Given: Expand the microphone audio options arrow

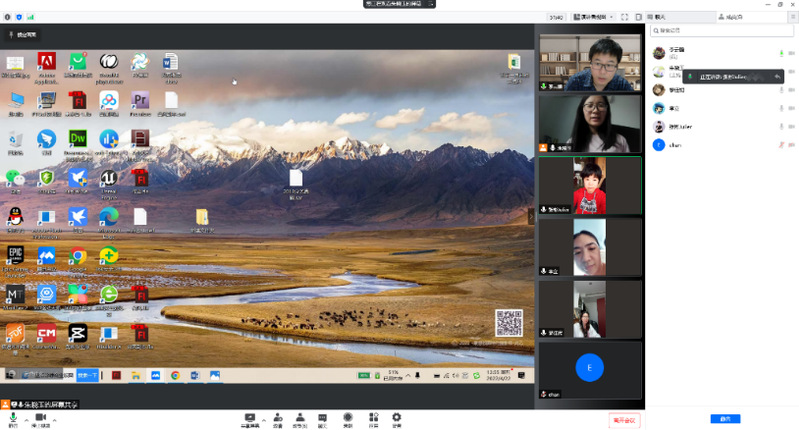Looking at the screenshot, I should pyautogui.click(x=26, y=420).
